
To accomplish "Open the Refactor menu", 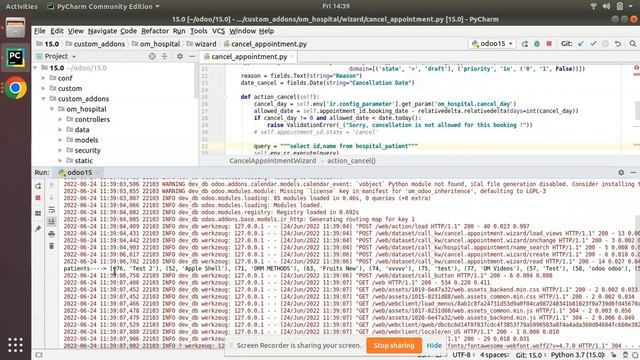I will pos(155,31).
